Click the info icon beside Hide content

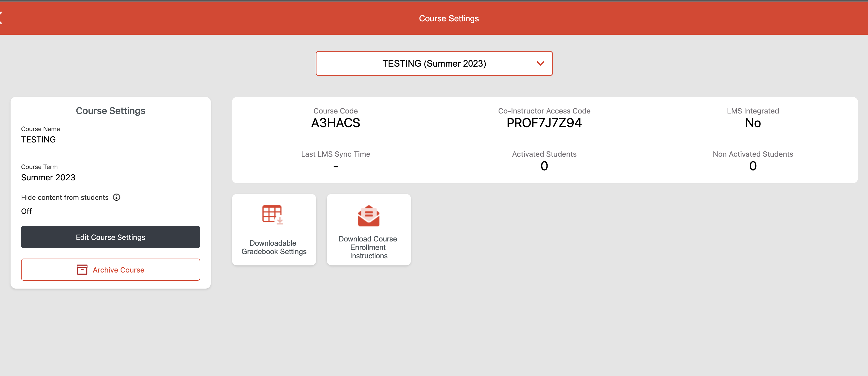coord(116,197)
